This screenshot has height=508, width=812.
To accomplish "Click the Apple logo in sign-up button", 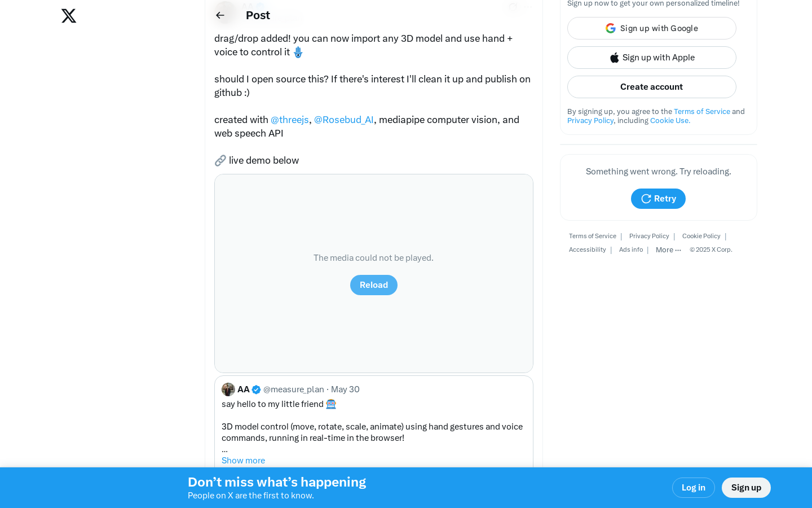I will [615, 58].
